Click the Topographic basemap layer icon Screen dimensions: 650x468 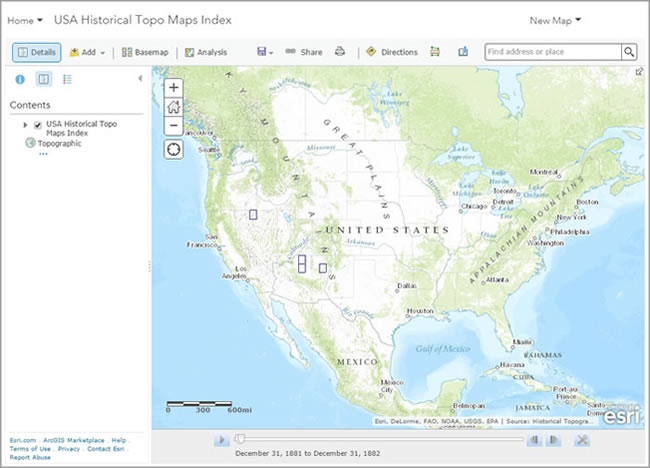tap(30, 143)
